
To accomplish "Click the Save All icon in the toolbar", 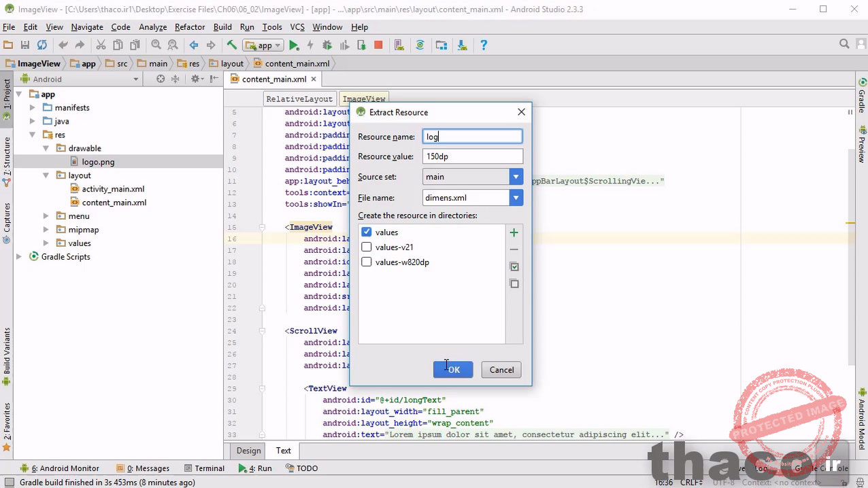I will point(24,45).
